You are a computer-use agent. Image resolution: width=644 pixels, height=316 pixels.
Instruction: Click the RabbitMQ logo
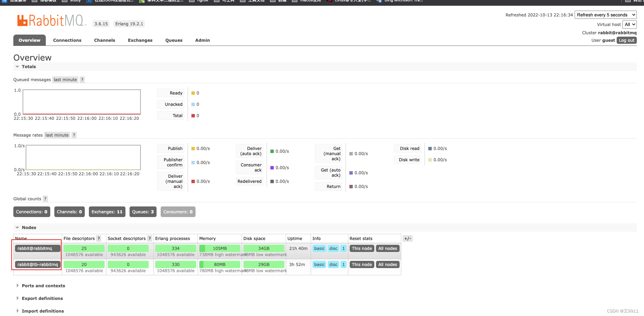click(x=51, y=21)
